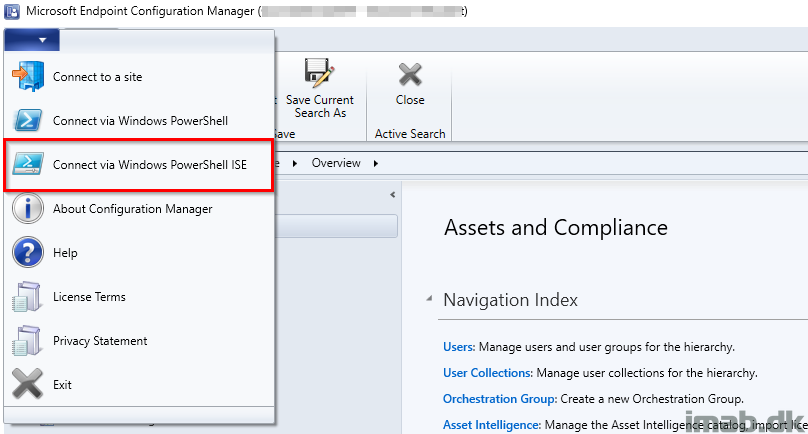Open the Asset Intelligence link
Screen dimensions: 808x434
click(x=491, y=425)
